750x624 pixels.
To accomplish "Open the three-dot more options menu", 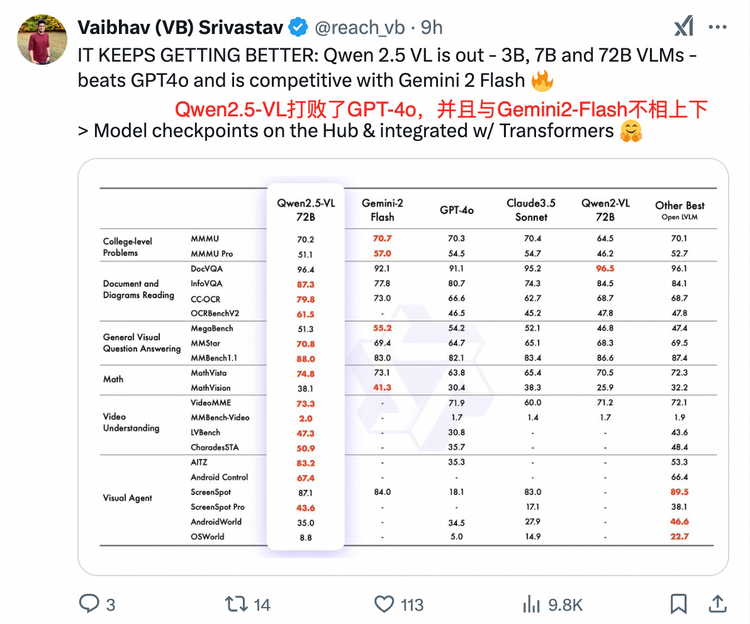I will (x=717, y=27).
